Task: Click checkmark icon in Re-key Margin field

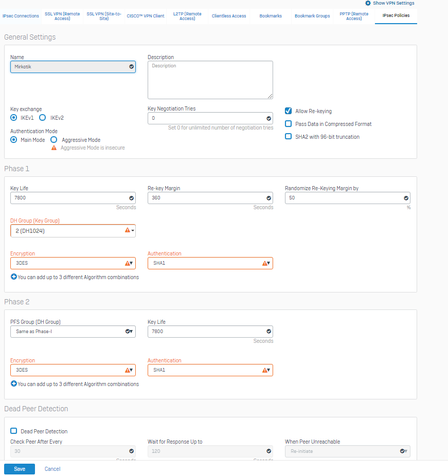Action: point(268,198)
